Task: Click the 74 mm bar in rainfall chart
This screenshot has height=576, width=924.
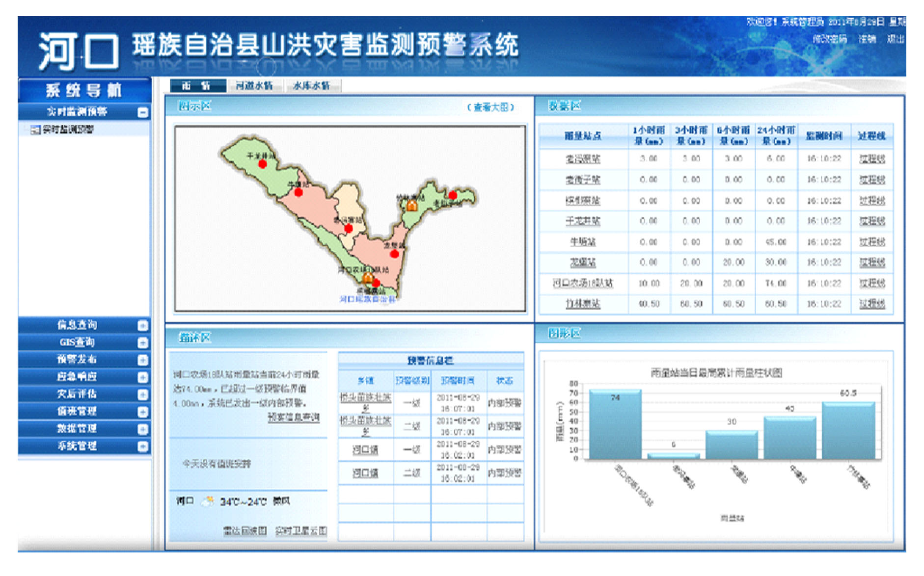Action: (x=615, y=425)
